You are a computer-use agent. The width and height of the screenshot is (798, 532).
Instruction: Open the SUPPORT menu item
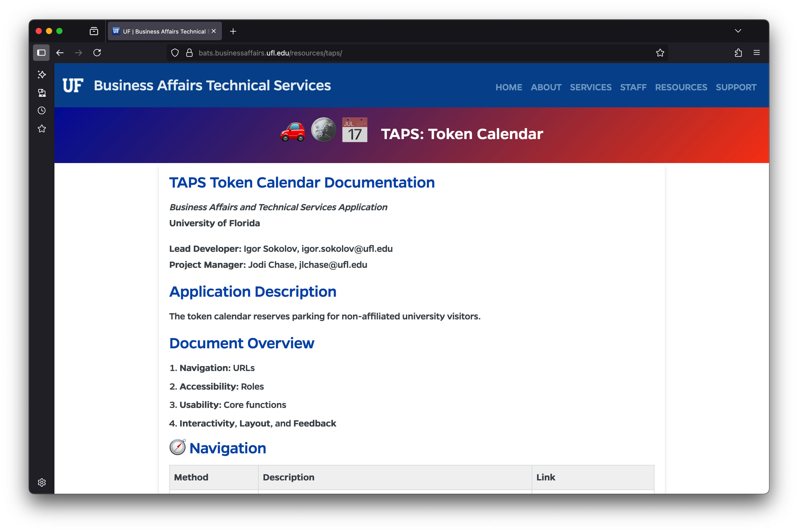tap(736, 87)
